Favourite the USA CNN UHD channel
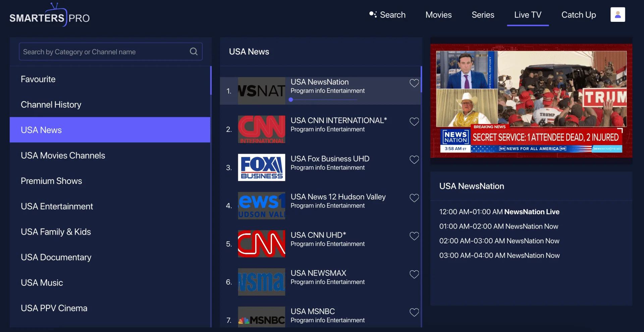 pyautogui.click(x=414, y=236)
